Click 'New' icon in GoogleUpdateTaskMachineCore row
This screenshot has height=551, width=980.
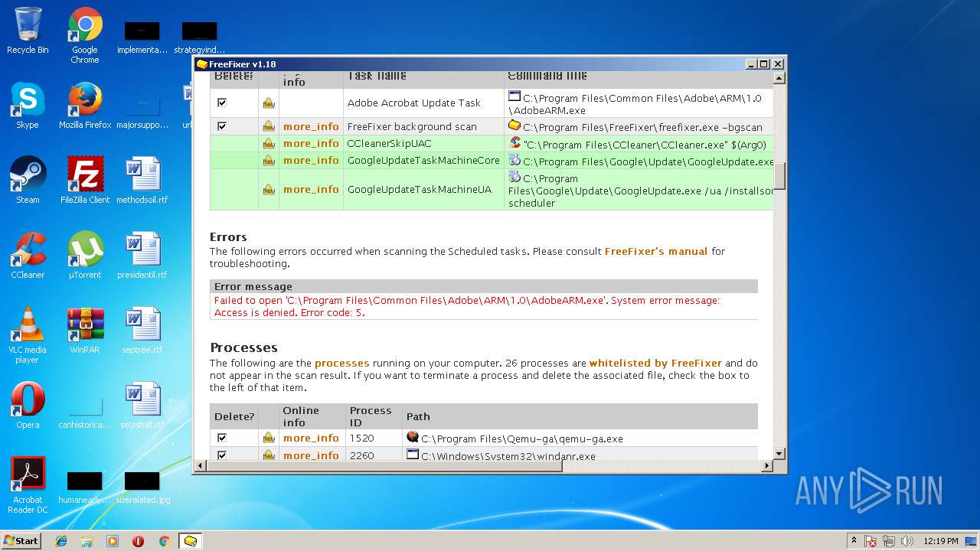(269, 161)
